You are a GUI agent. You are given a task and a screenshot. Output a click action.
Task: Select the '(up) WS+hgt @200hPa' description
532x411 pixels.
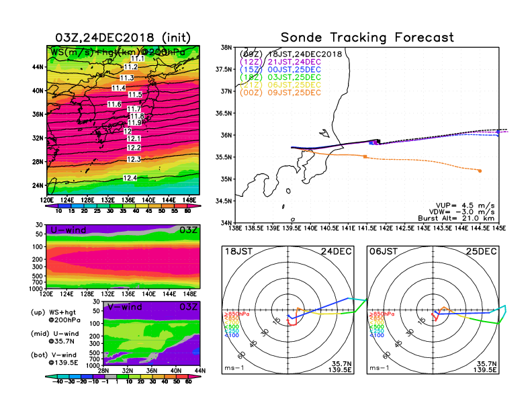coord(55,316)
